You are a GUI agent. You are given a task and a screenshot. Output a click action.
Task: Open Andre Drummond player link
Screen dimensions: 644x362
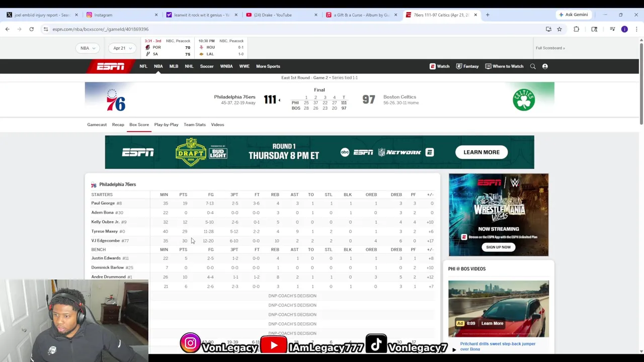click(108, 277)
